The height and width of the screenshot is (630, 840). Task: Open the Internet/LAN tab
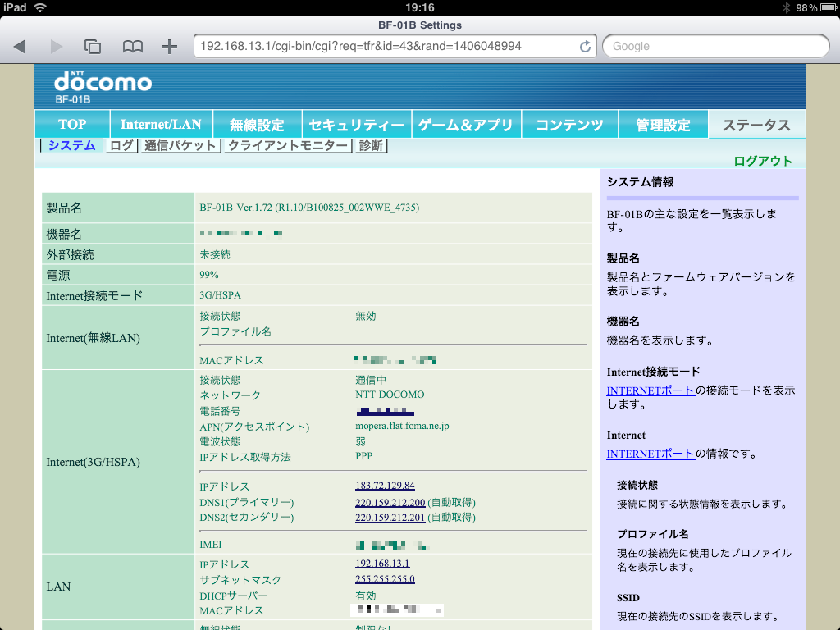[x=161, y=125]
